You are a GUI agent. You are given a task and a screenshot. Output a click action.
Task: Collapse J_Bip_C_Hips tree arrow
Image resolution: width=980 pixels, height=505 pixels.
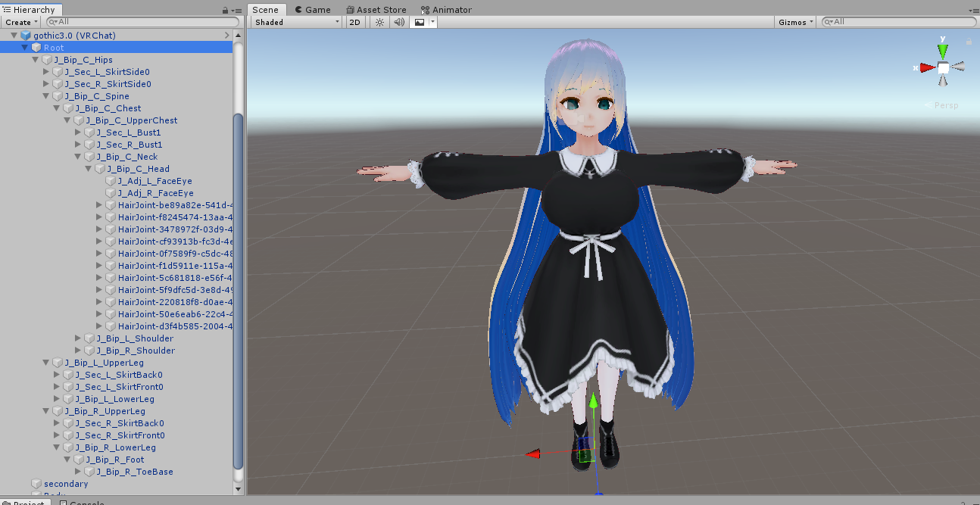[x=36, y=60]
